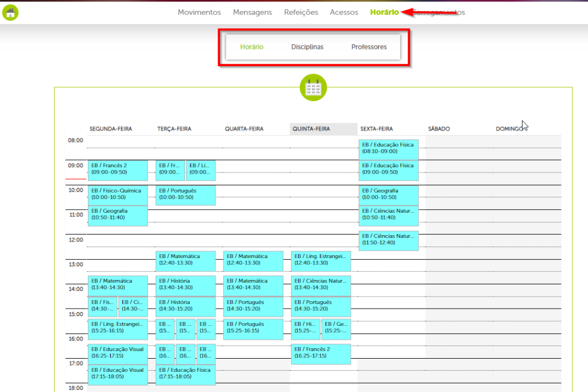Click the green home icon
The image size is (588, 392).
coord(10,12)
